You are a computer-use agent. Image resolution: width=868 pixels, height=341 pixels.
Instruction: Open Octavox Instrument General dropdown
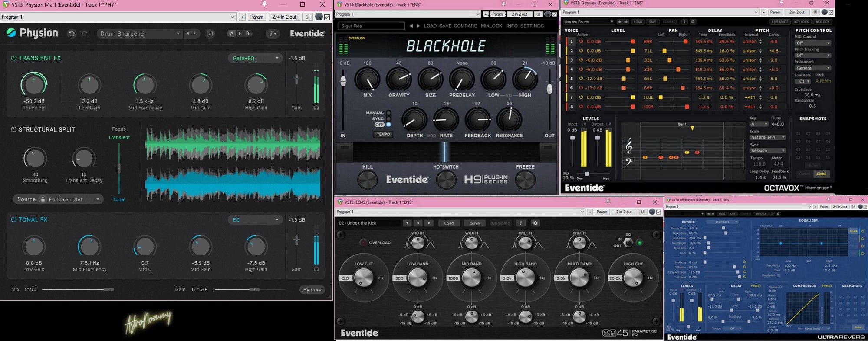pos(813,68)
